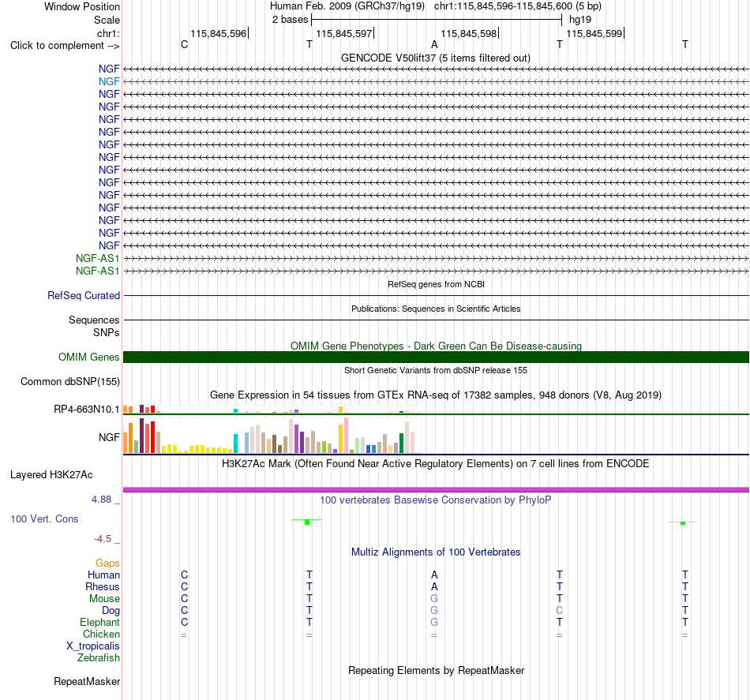Click base A in the reference sequence row
This screenshot has width=750, height=700.
point(434,44)
